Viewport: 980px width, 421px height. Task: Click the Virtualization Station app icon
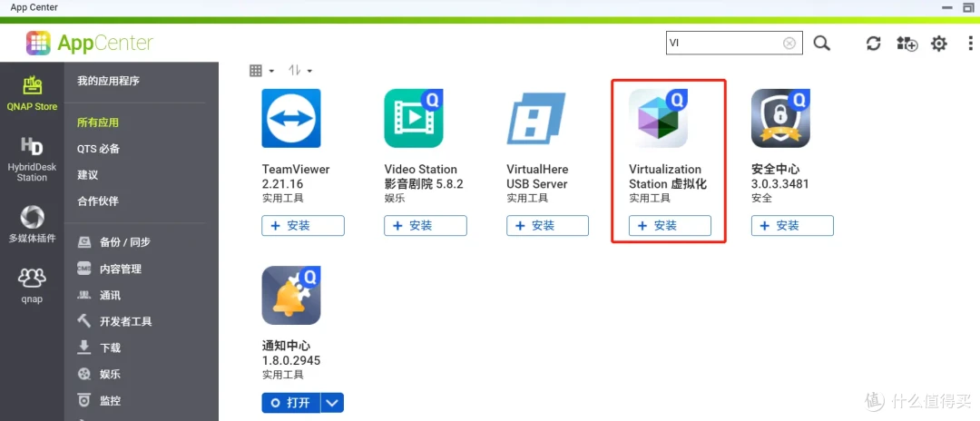click(x=658, y=118)
